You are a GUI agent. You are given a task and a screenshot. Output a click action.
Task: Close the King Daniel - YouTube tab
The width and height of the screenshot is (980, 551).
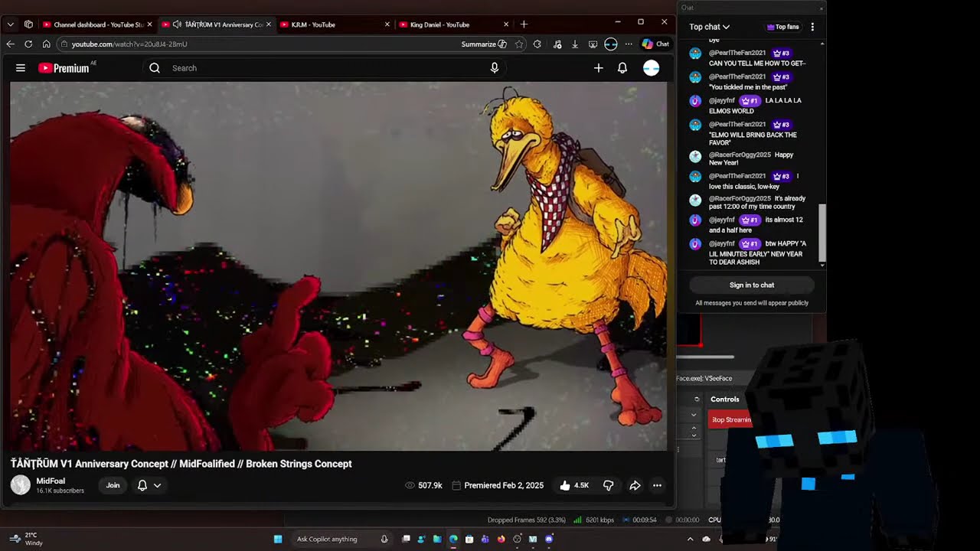tap(506, 24)
